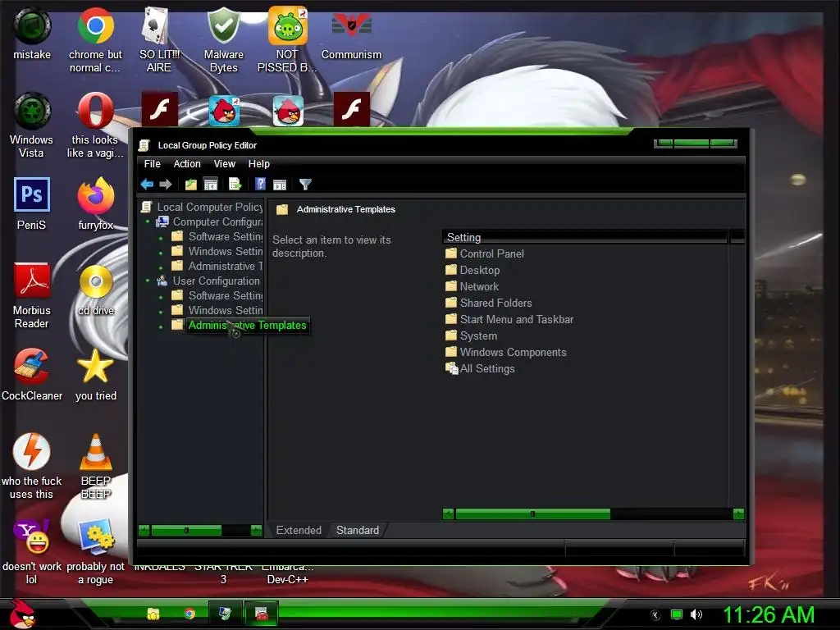Open the Action menu
The height and width of the screenshot is (630, 840).
click(187, 164)
